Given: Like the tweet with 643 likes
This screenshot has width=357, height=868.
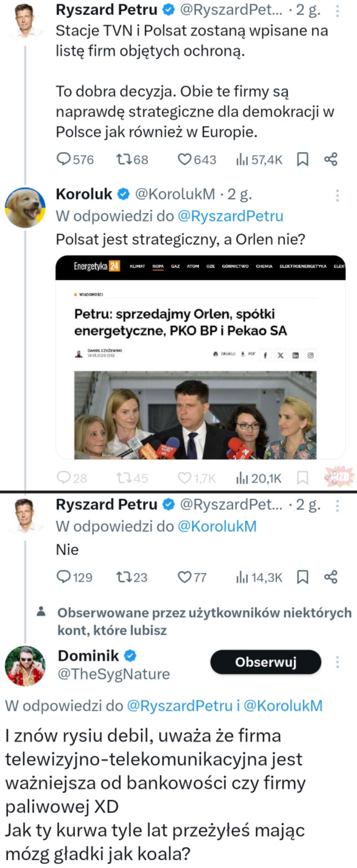Looking at the screenshot, I should [x=185, y=159].
